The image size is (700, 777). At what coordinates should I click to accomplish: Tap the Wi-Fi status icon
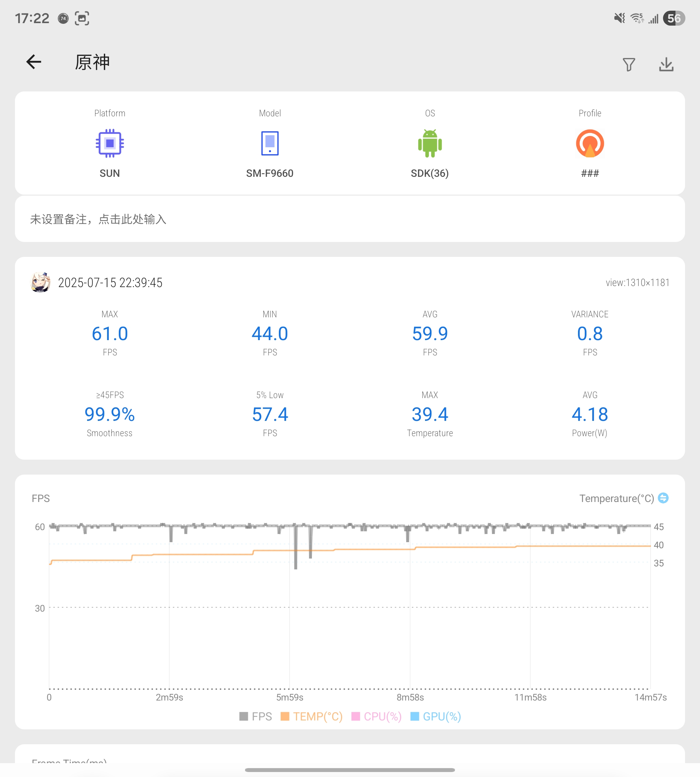pos(637,18)
